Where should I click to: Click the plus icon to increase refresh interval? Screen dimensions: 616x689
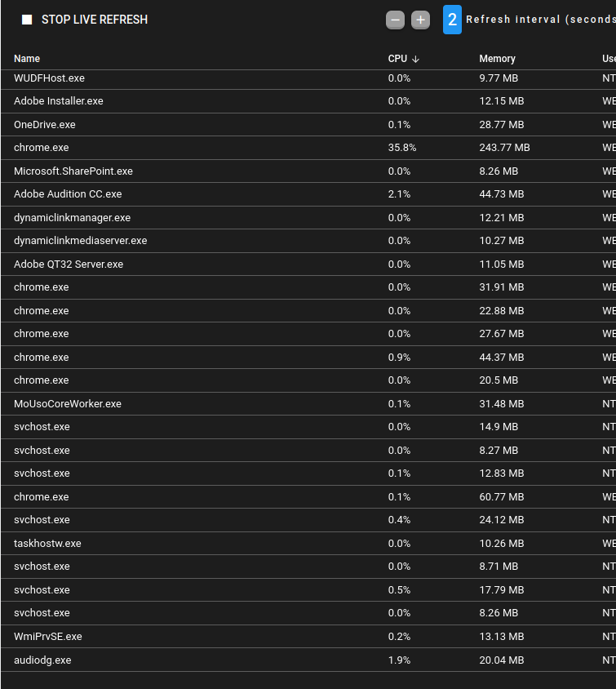click(421, 20)
